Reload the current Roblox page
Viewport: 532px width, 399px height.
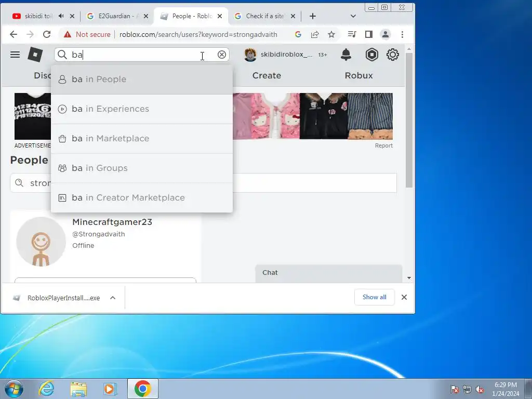tap(47, 34)
